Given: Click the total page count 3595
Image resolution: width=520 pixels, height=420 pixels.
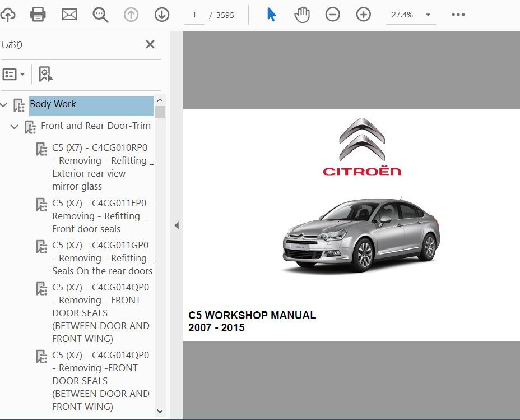Looking at the screenshot, I should (x=225, y=15).
